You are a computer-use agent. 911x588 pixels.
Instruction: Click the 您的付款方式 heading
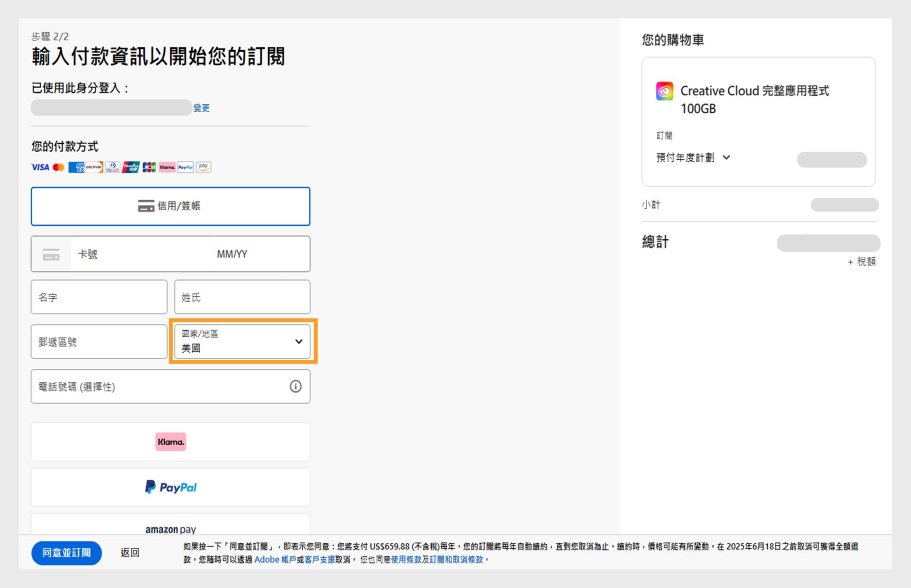(65, 146)
